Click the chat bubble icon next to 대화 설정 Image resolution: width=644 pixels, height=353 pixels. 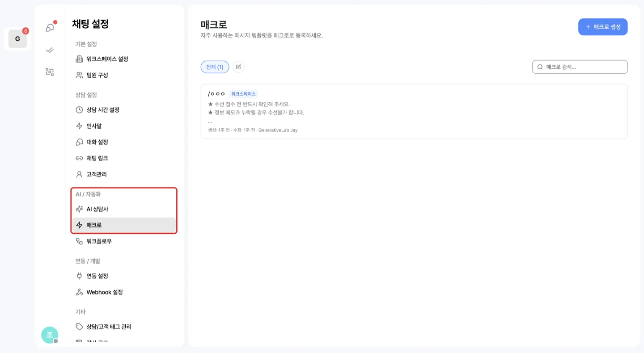click(79, 142)
